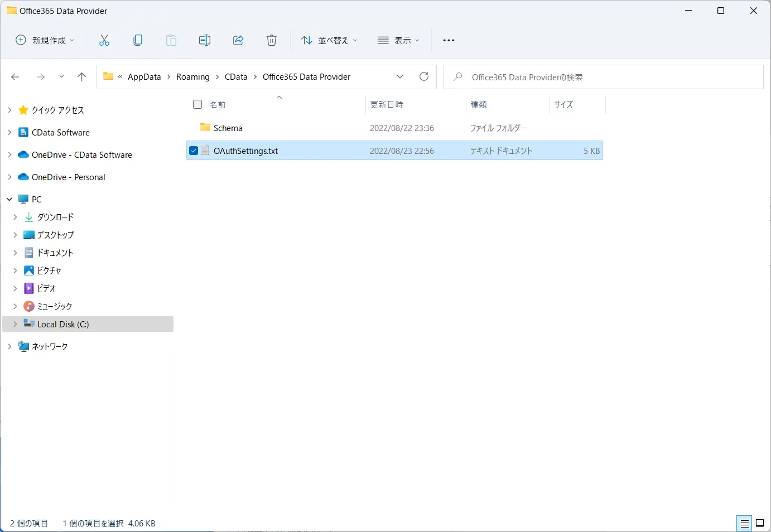Screen dimensions: 771x532
Task: Refresh the current folder view
Action: point(424,76)
